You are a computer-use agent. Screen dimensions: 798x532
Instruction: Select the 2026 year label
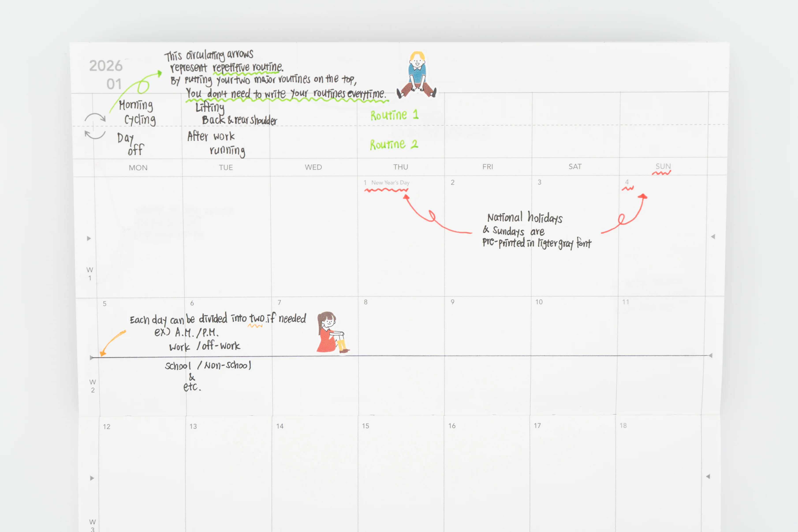[x=106, y=66]
